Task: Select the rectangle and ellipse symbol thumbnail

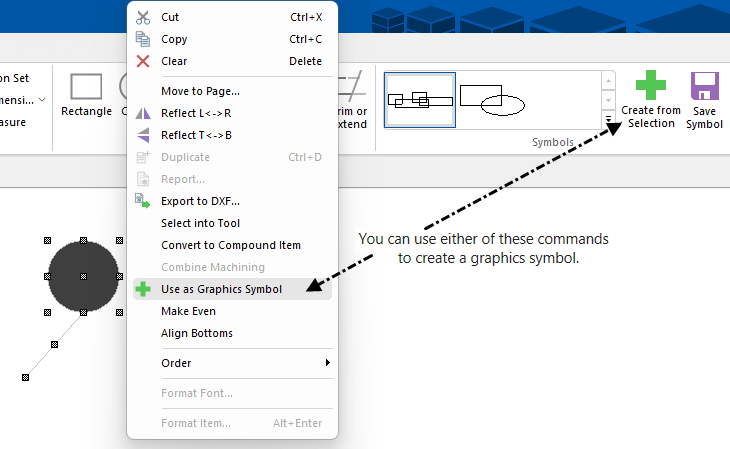Action: [492, 100]
